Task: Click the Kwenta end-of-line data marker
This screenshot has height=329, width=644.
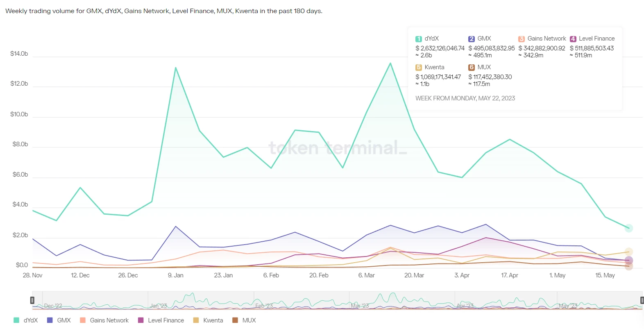Action: 629,252
